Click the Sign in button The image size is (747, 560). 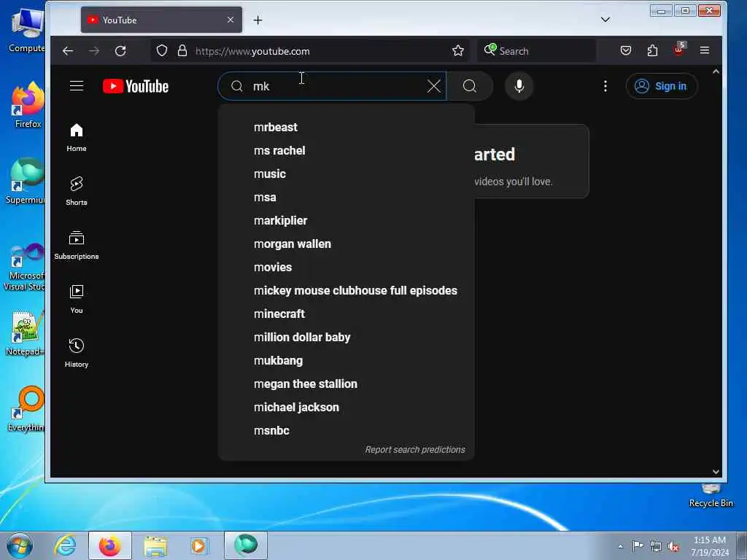[x=662, y=86]
